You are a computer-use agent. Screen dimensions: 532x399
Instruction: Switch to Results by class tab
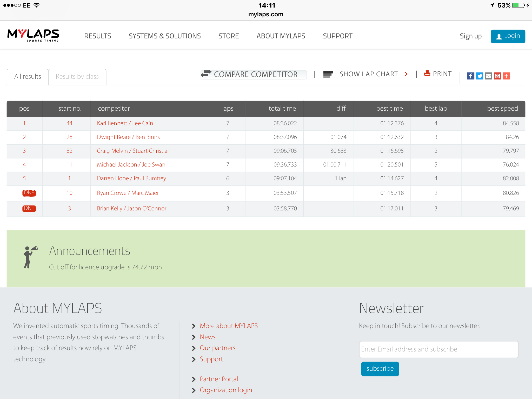pyautogui.click(x=77, y=77)
